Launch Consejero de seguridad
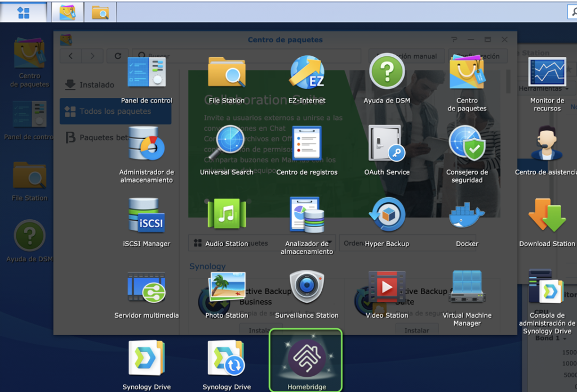This screenshot has width=577, height=392. 467,144
